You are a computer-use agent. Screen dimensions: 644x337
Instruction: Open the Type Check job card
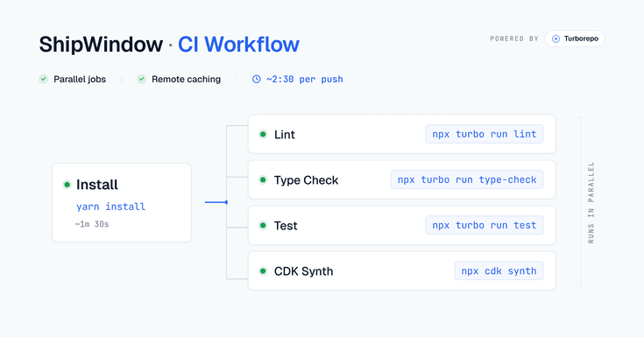pos(401,179)
